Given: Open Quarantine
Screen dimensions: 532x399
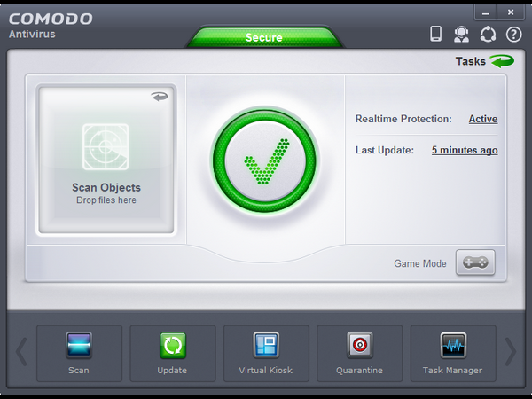Looking at the screenshot, I should pos(360,353).
